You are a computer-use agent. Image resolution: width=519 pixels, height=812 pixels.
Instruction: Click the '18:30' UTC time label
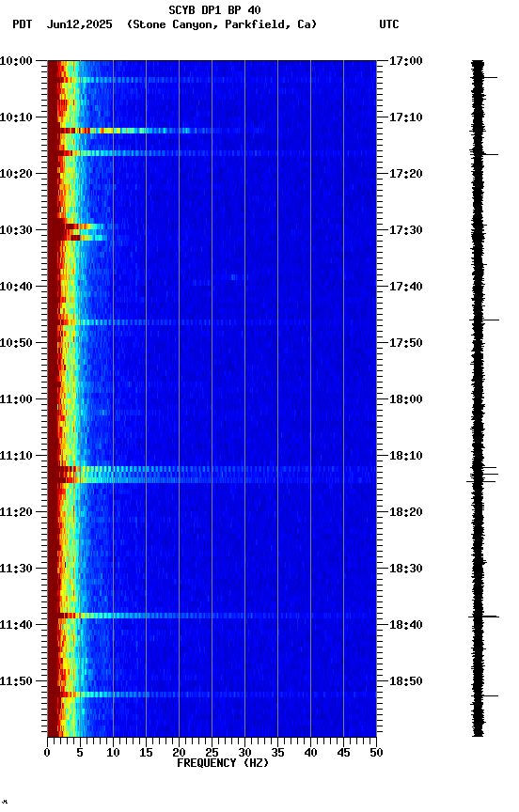[x=406, y=570]
